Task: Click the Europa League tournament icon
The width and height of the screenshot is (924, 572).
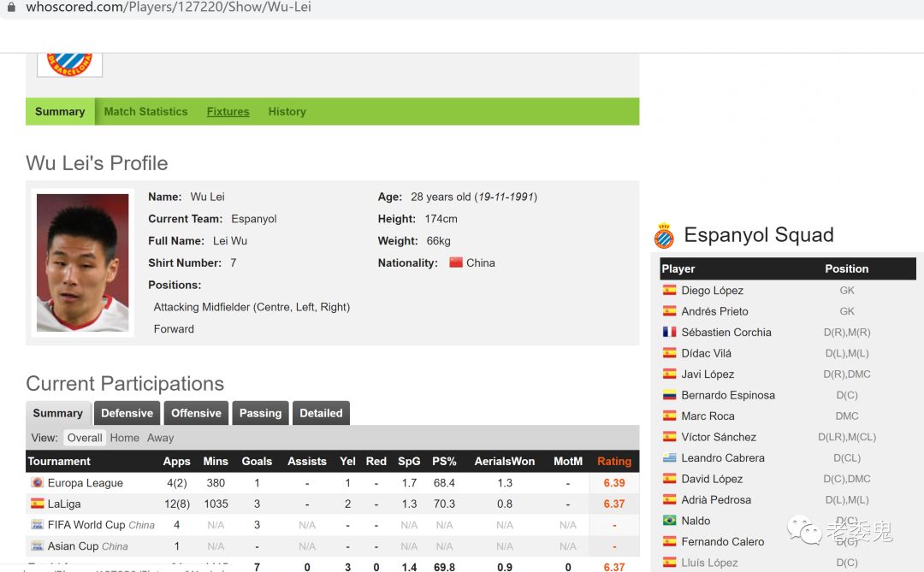Action: point(37,482)
